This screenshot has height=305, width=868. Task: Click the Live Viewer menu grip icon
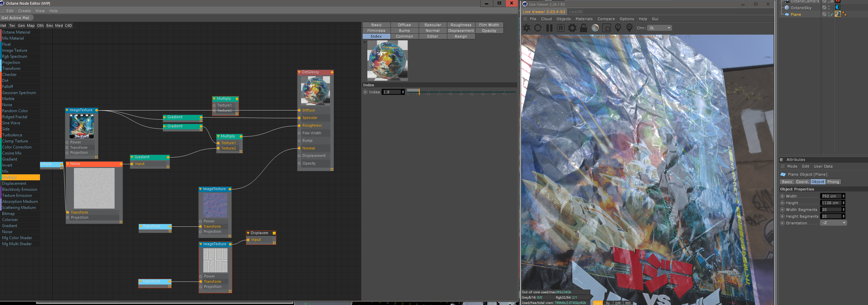[x=525, y=19]
